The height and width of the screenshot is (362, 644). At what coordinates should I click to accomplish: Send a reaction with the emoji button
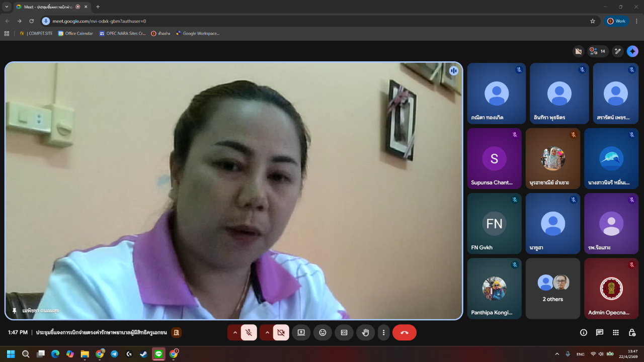(x=323, y=332)
